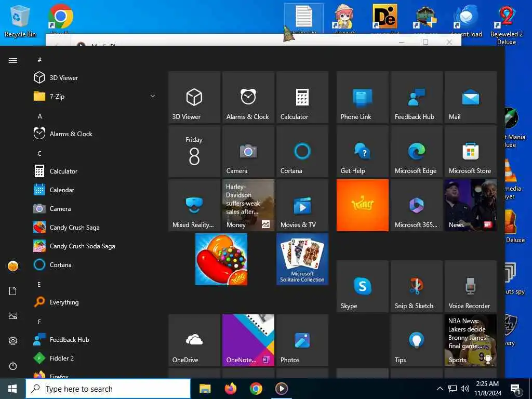Open the Mixed Reality Portal tile

coord(194,205)
